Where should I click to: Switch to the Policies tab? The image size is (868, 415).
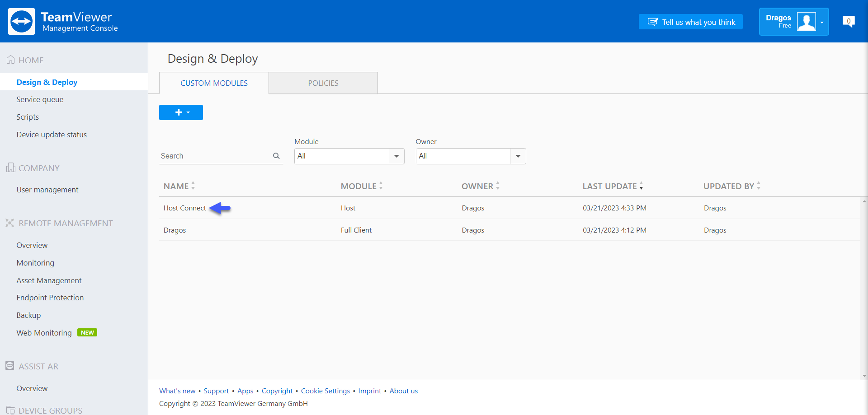(323, 83)
